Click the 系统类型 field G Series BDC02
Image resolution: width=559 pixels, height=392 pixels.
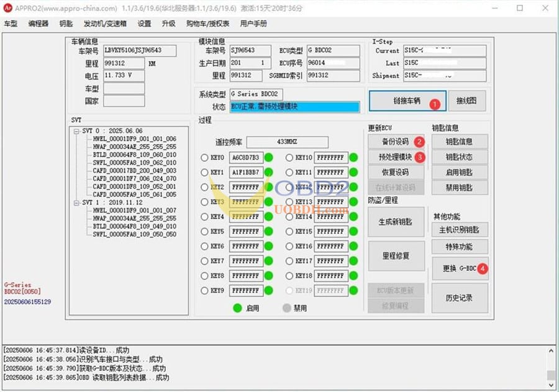(256, 94)
